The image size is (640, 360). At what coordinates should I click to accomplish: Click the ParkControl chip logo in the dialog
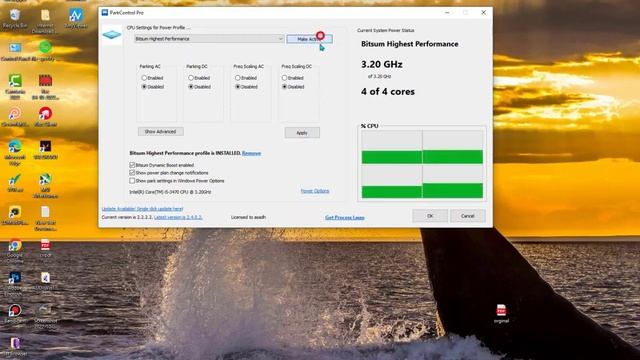point(112,36)
